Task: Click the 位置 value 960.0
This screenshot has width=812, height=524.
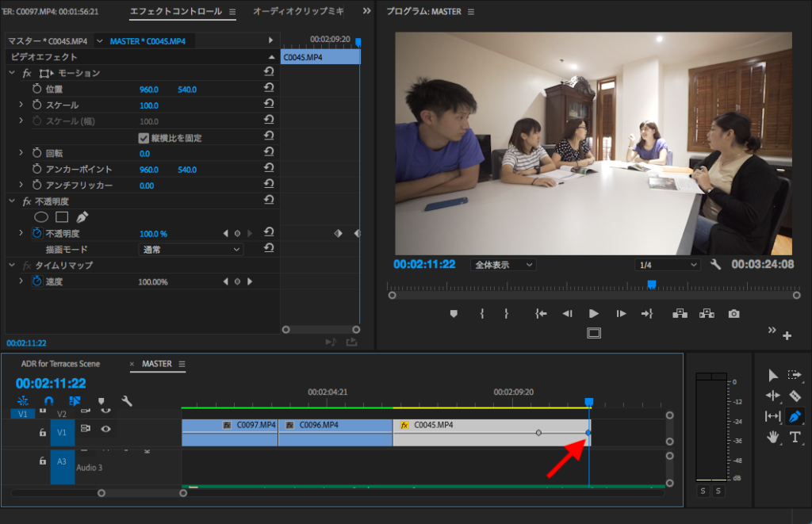Action: (149, 90)
